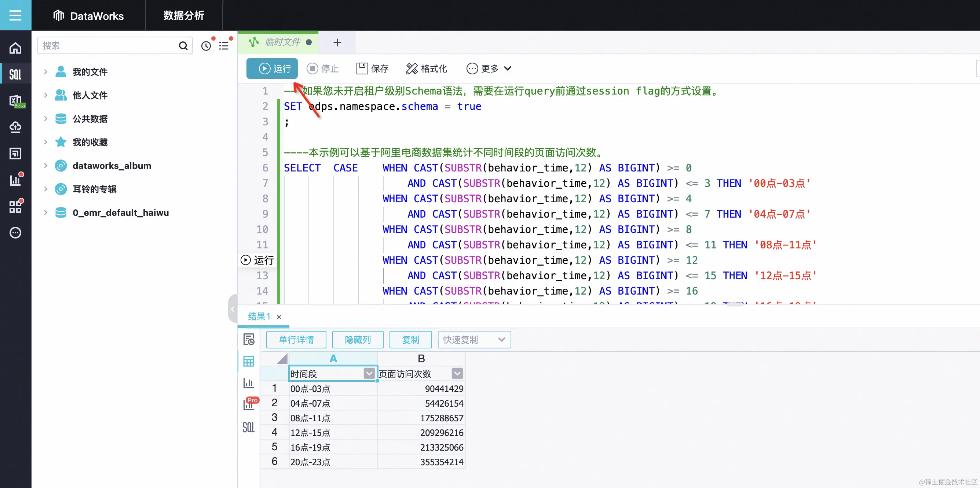The image size is (980, 488).
Task: Open the 更多 menu in the toolbar
Action: tap(489, 69)
